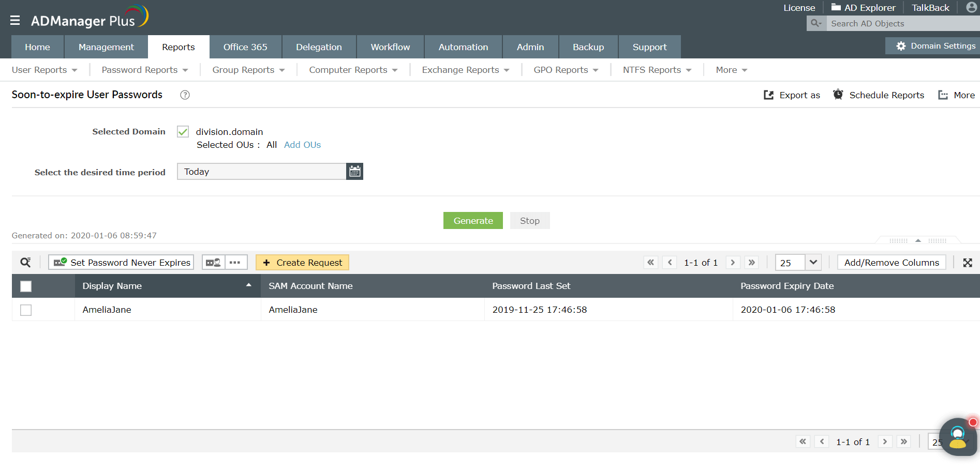
Task: Click the Search AD Objects input field
Action: (903, 23)
